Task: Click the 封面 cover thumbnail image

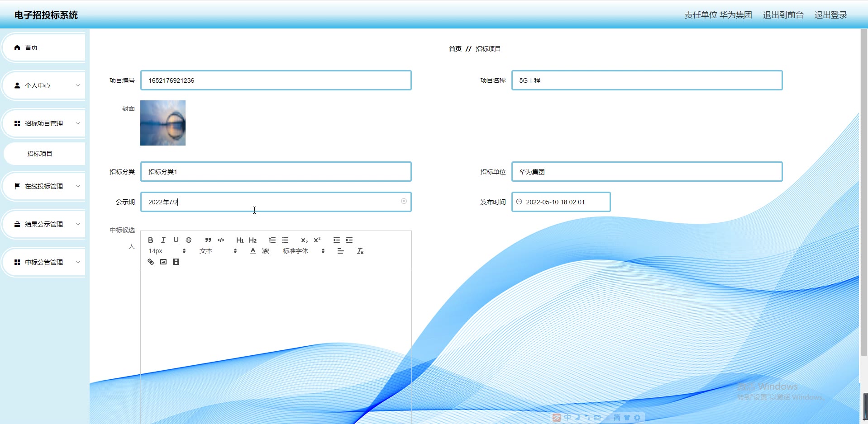Action: coord(163,123)
